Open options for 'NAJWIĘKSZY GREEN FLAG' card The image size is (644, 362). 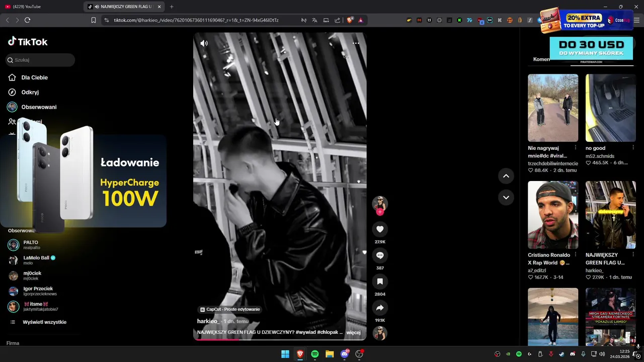tap(633, 255)
